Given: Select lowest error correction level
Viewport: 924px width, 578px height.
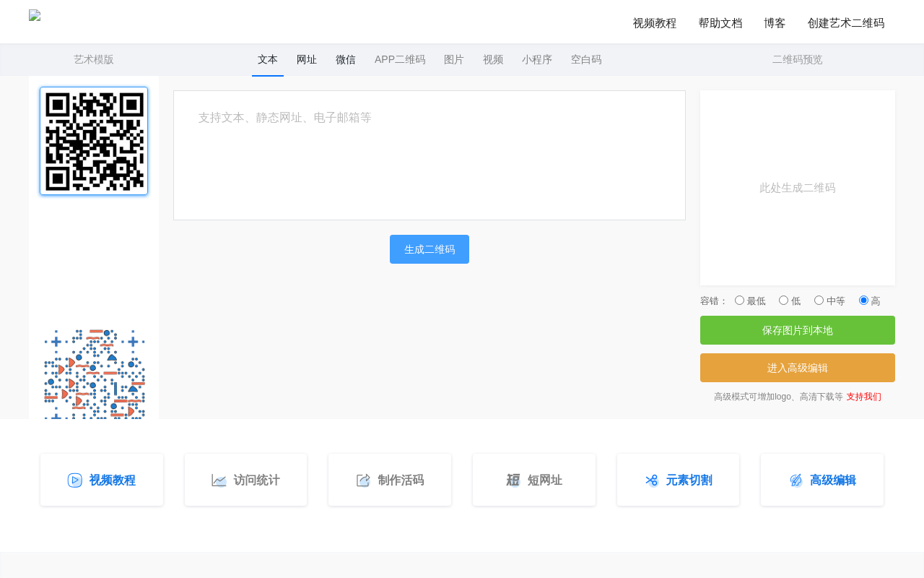Looking at the screenshot, I should (x=739, y=301).
